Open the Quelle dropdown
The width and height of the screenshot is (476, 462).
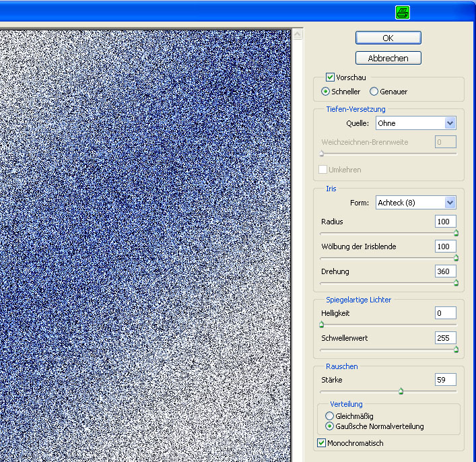point(415,123)
